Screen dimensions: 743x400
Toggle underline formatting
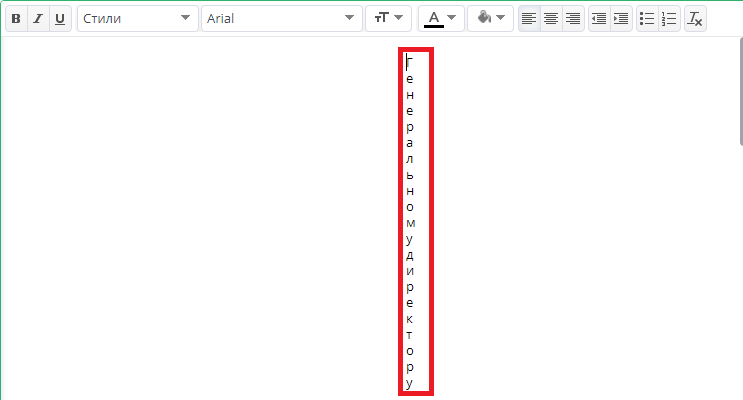tap(60, 18)
